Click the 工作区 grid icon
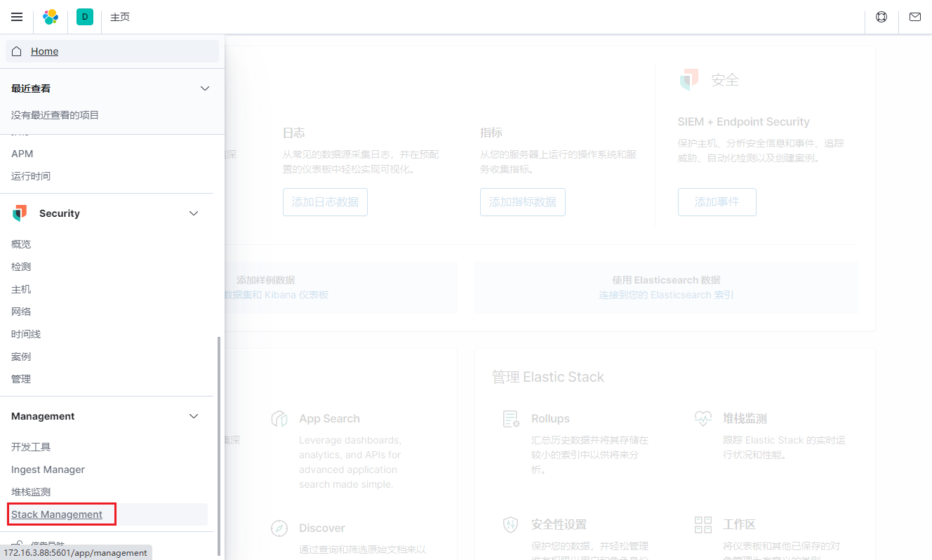 click(x=703, y=524)
